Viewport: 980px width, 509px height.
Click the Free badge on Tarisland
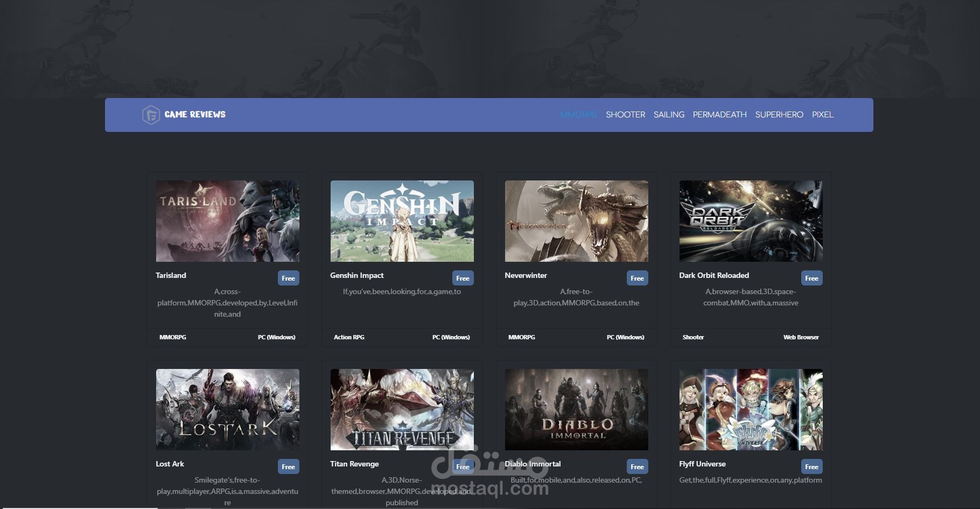[288, 278]
